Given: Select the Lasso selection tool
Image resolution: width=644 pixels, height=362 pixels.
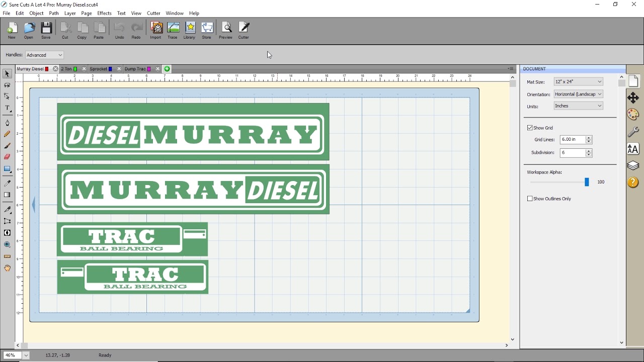Looking at the screenshot, I should pos(7,85).
